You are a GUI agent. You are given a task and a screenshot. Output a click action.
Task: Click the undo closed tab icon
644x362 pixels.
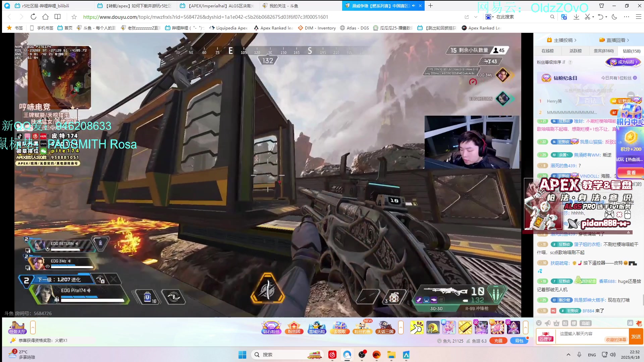coord(600,17)
